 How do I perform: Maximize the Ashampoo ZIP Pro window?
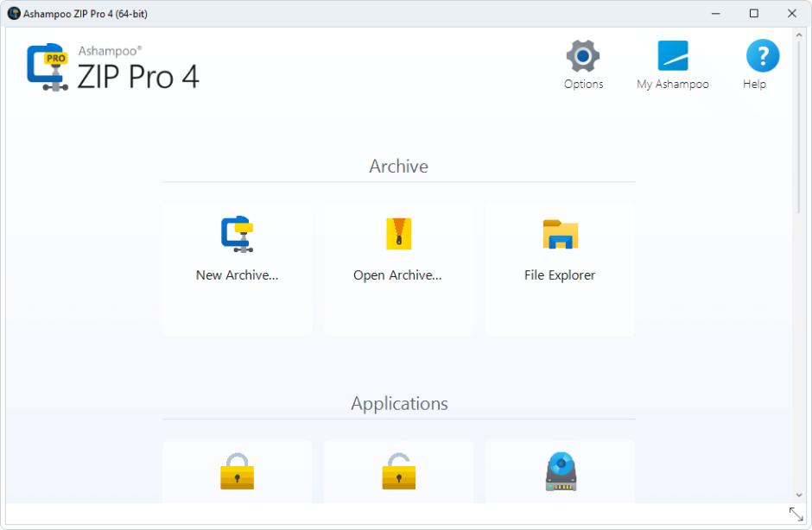tap(754, 14)
